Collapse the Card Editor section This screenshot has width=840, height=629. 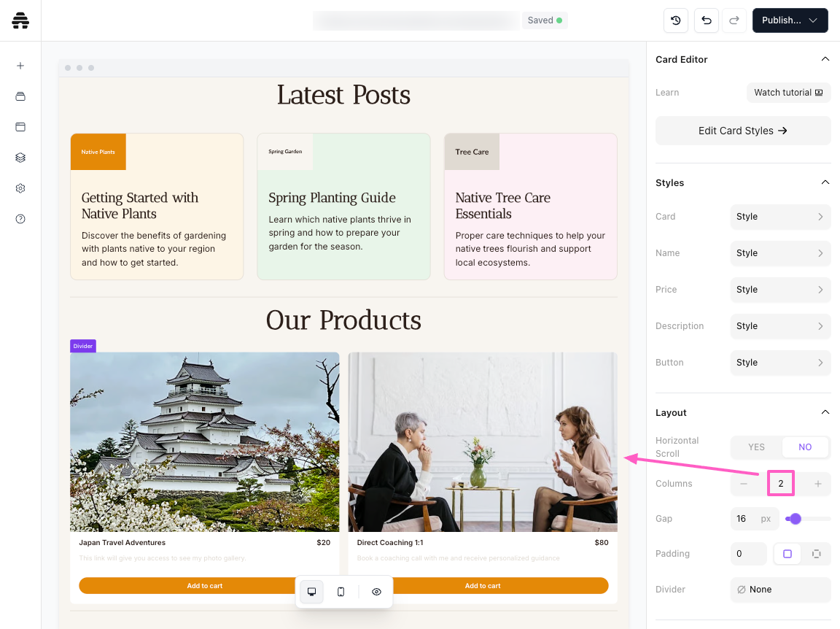(825, 59)
